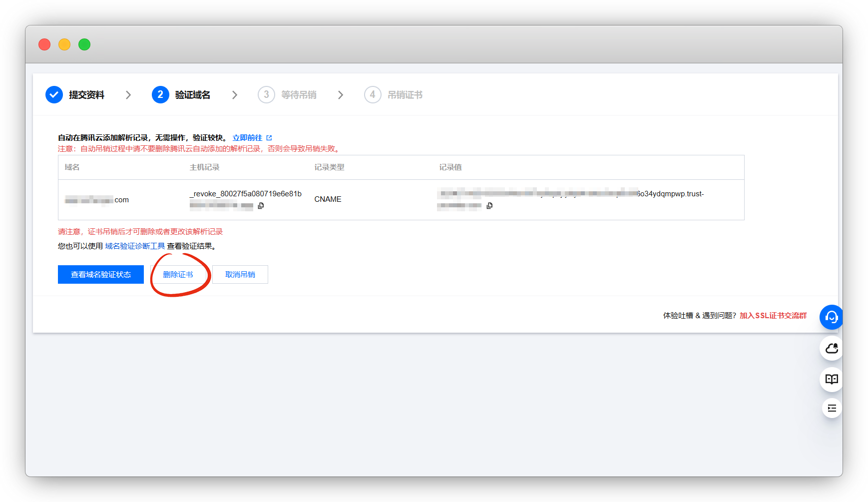Click the 取消吊销 button

[240, 275]
